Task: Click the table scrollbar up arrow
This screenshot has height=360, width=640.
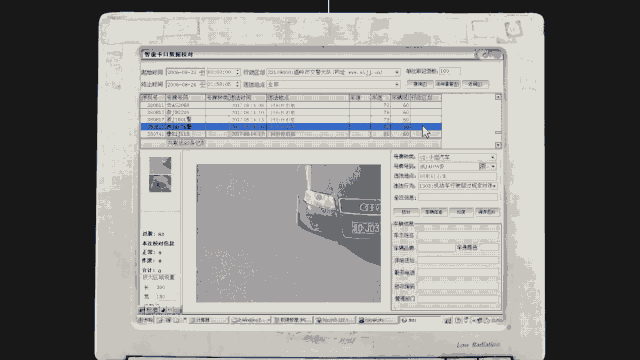Action: (498, 97)
